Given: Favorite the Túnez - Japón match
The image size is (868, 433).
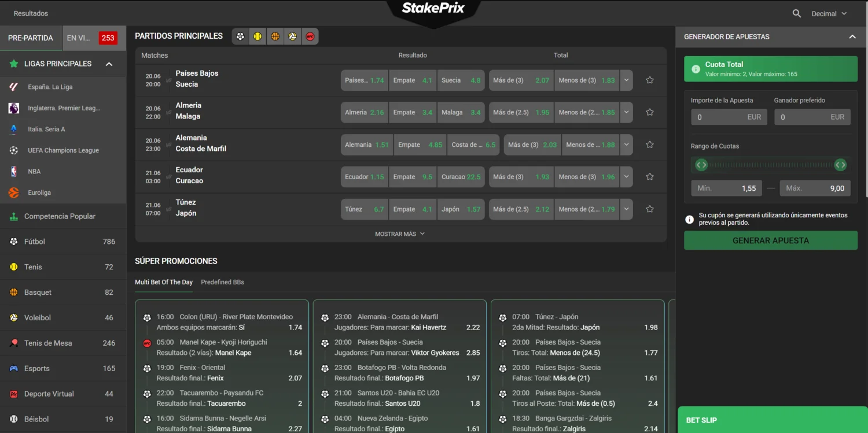Looking at the screenshot, I should 650,209.
